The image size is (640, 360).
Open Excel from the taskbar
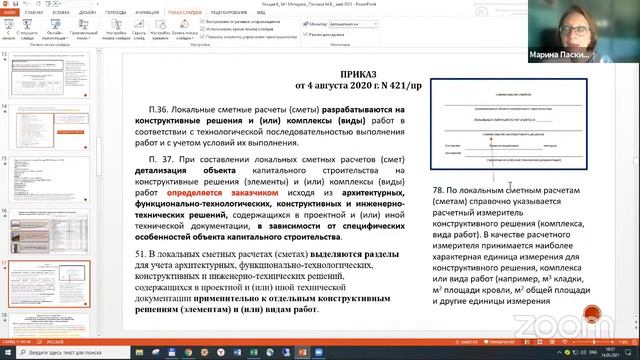pos(253,352)
